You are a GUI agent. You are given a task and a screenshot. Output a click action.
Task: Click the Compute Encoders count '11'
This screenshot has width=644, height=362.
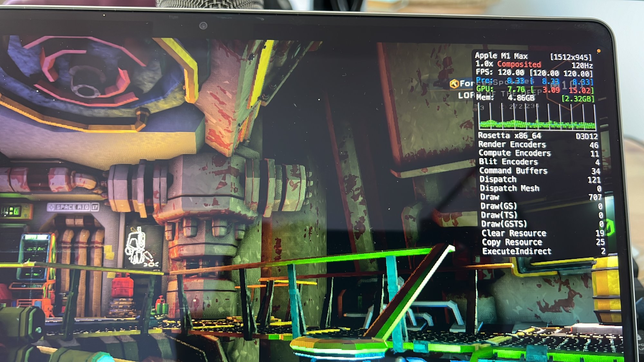[x=594, y=154]
